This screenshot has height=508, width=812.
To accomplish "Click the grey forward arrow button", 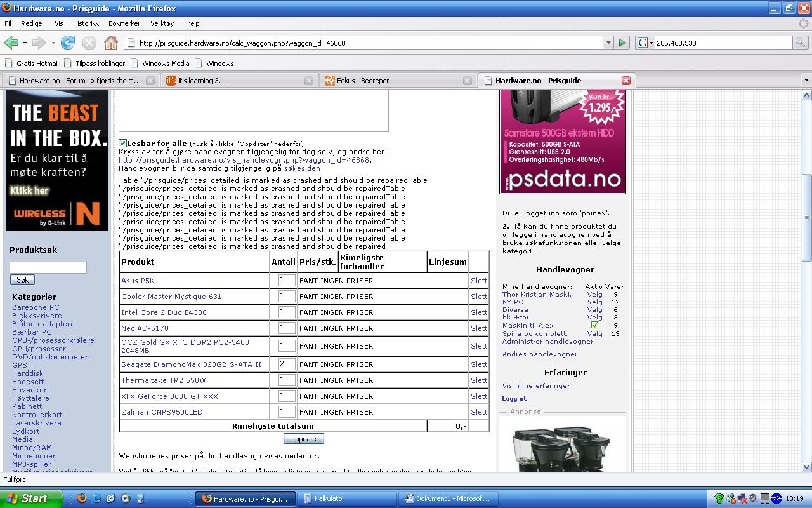I will point(39,43).
